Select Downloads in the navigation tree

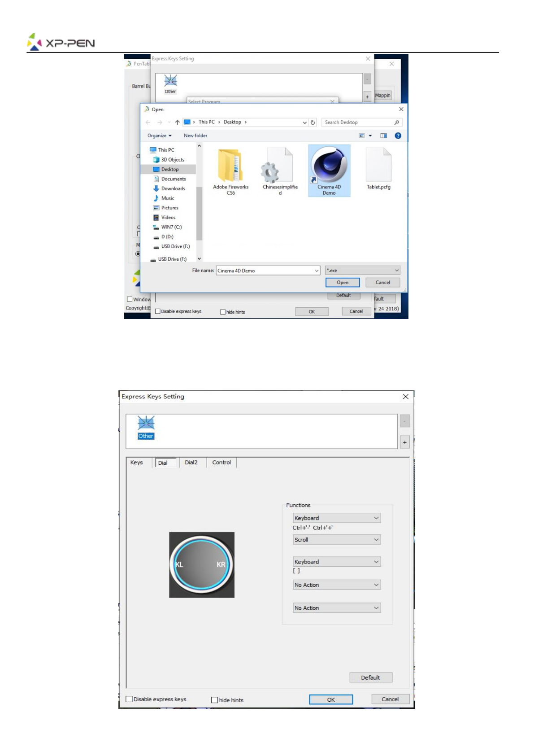tap(173, 189)
